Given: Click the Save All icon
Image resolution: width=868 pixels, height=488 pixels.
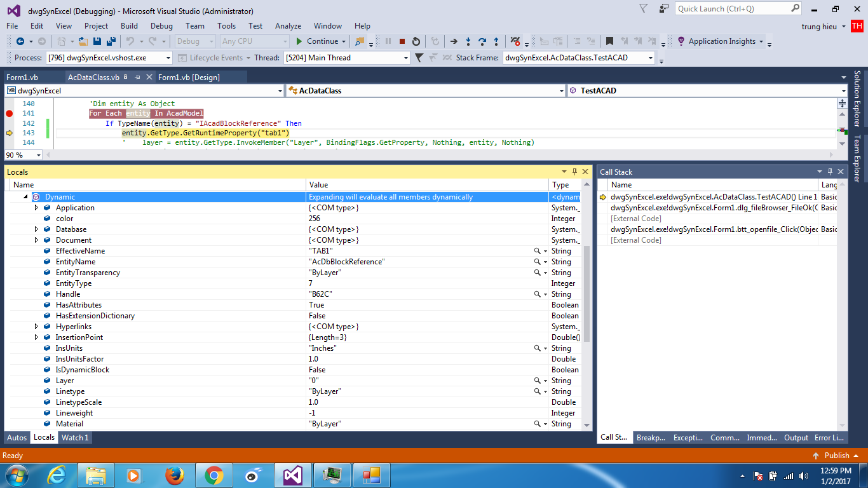Looking at the screenshot, I should click(111, 41).
